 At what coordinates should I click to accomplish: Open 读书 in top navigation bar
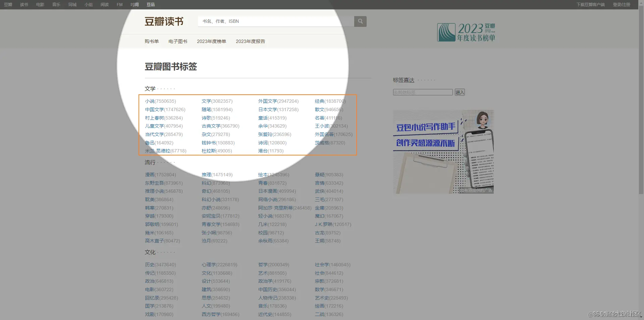pos(24,5)
